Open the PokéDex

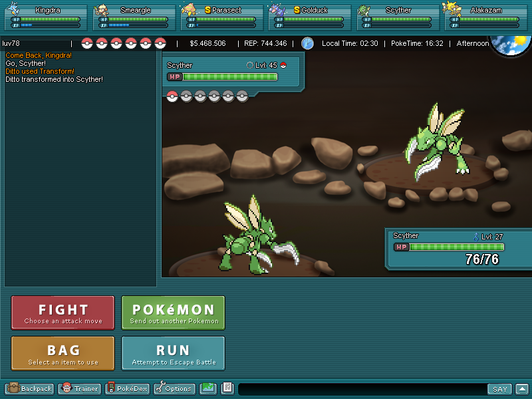pyautogui.click(x=128, y=388)
